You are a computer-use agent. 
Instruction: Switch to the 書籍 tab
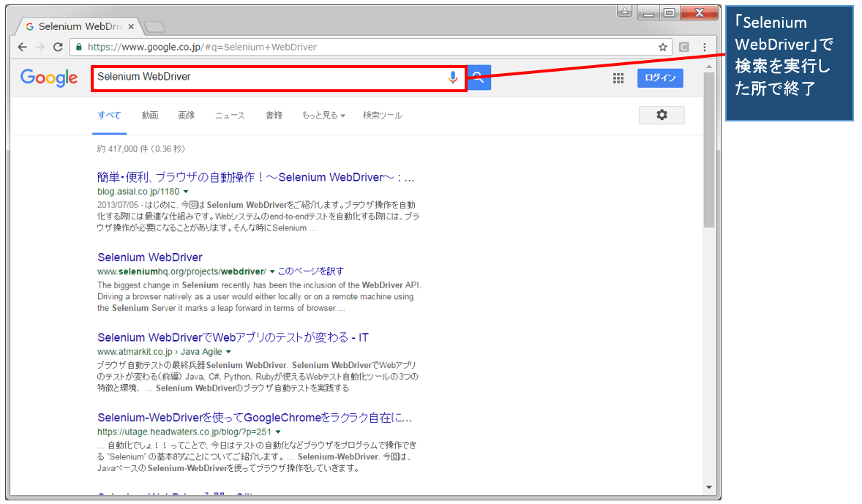[274, 116]
